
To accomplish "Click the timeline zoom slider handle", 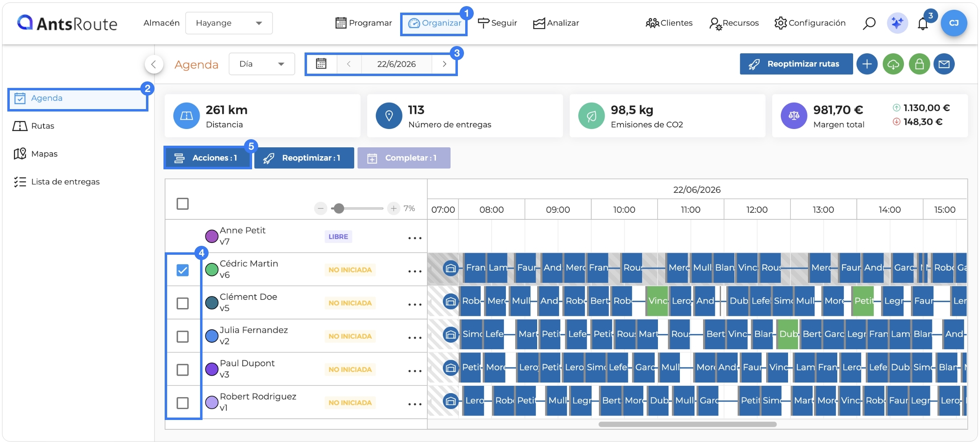I will (x=338, y=208).
